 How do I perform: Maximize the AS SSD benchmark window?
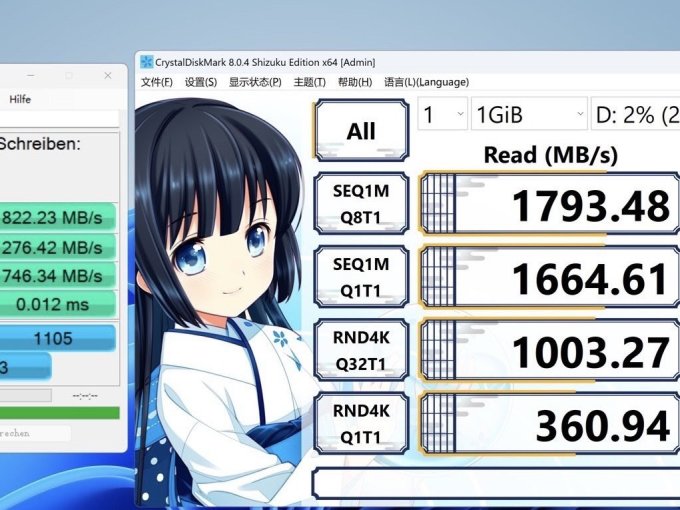[x=69, y=76]
